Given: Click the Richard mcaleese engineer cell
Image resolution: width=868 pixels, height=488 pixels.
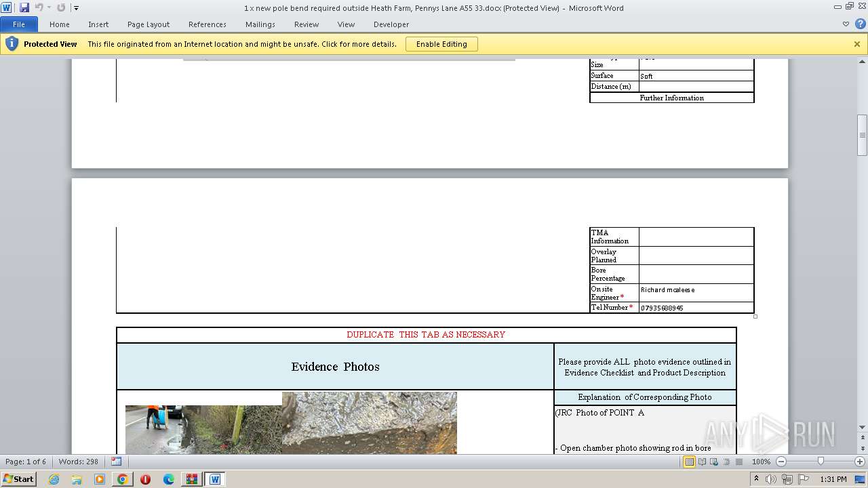Looking at the screenshot, I should click(696, 293).
